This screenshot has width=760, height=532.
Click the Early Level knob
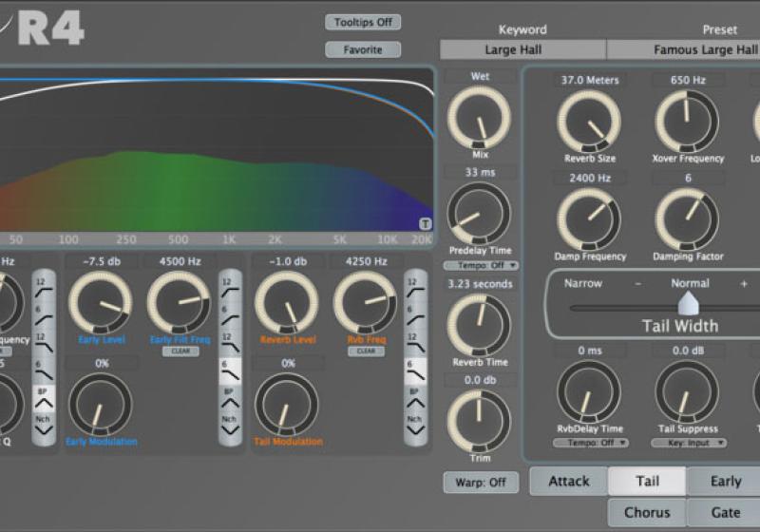[x=101, y=302]
